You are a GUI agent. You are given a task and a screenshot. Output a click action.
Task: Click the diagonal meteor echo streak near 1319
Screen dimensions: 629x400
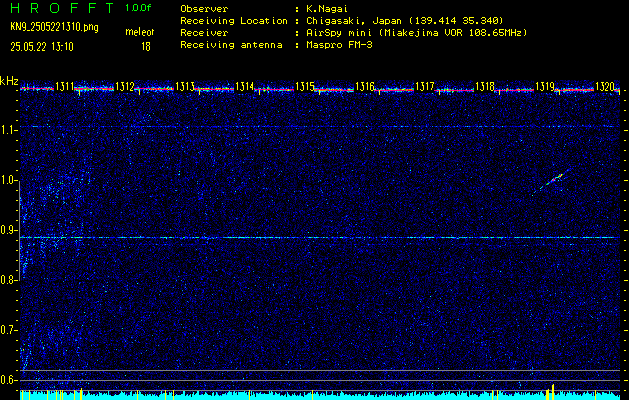(553, 181)
